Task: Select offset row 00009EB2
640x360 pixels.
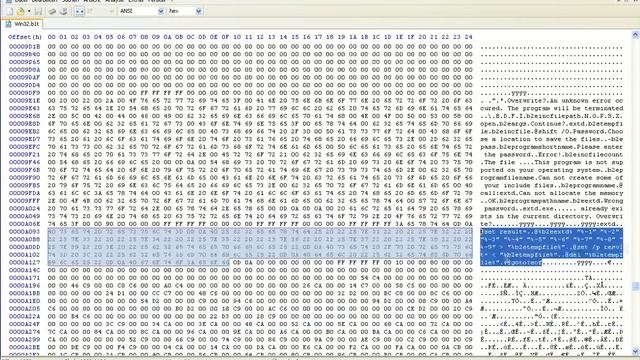Action: (25, 131)
